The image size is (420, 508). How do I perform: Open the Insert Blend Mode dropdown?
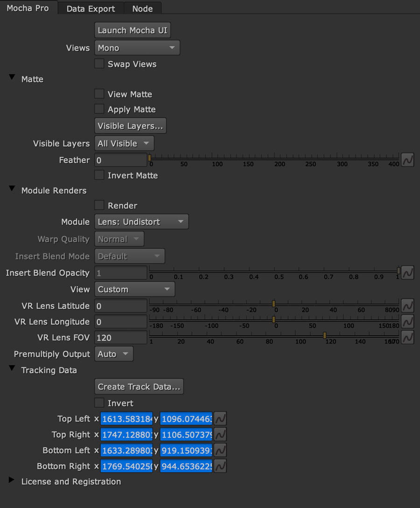130,256
